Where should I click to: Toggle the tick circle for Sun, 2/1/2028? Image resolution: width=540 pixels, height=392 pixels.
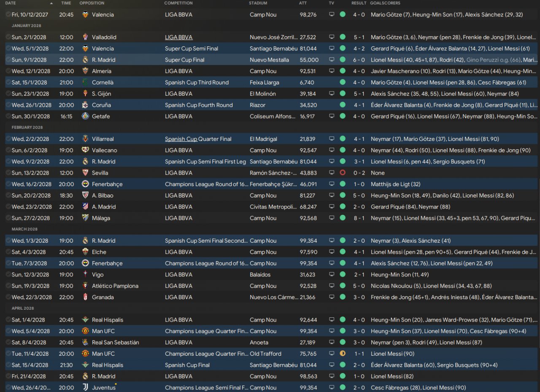pyautogui.click(x=8, y=37)
